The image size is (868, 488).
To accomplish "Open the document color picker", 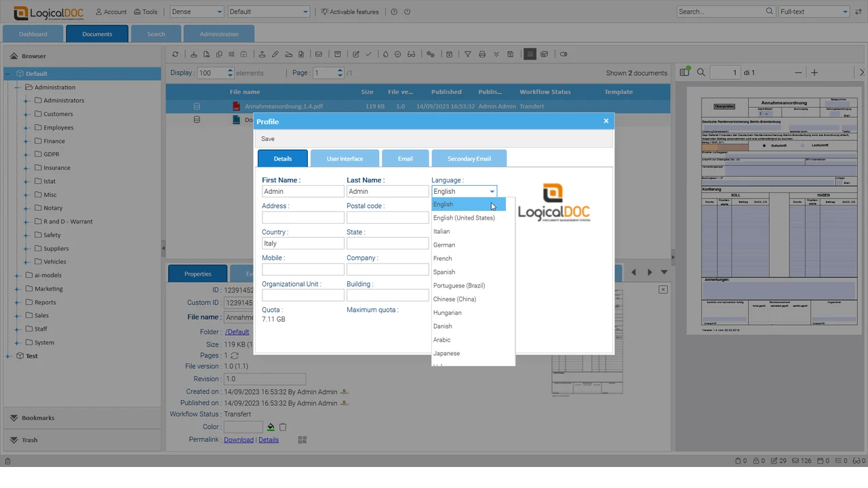I will point(271,426).
